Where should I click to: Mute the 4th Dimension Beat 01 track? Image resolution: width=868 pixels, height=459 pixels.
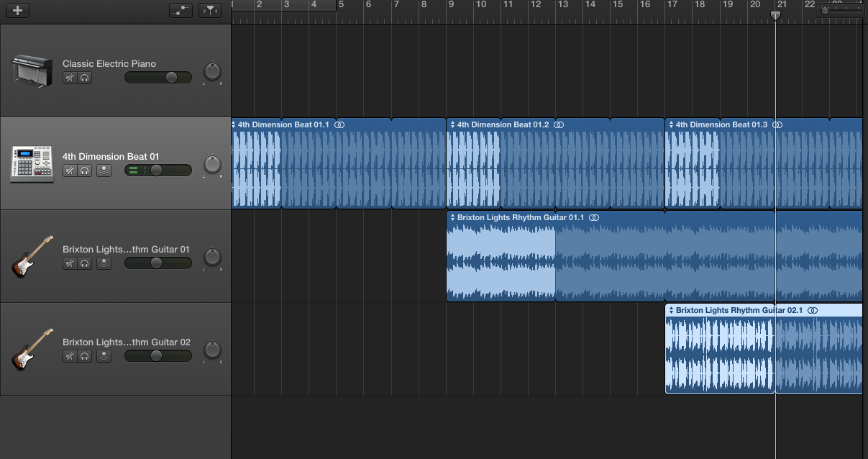point(70,171)
